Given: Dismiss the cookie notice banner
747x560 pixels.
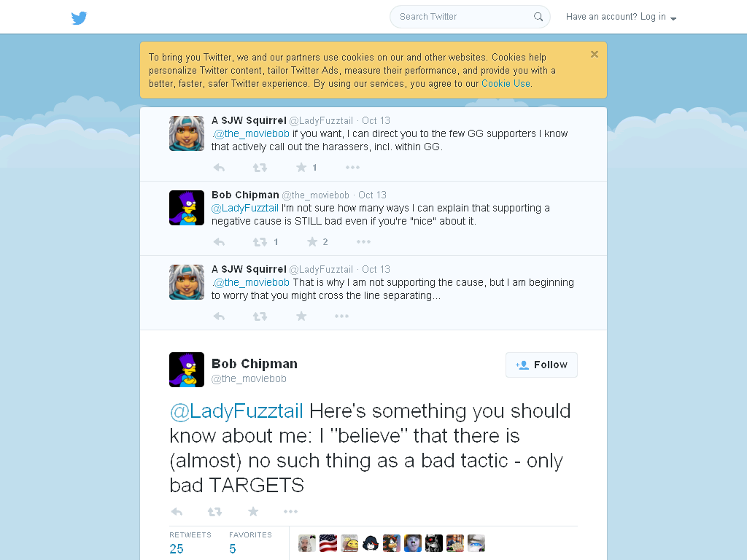Looking at the screenshot, I should (x=594, y=54).
